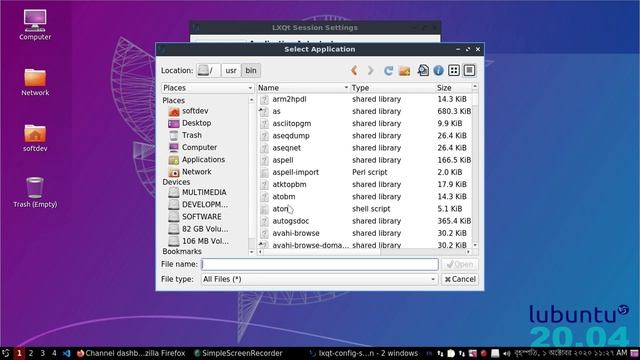Screen dimensions: 640x360
Task: Open the lxqt-config-session taskbar group
Action: click(x=364, y=353)
